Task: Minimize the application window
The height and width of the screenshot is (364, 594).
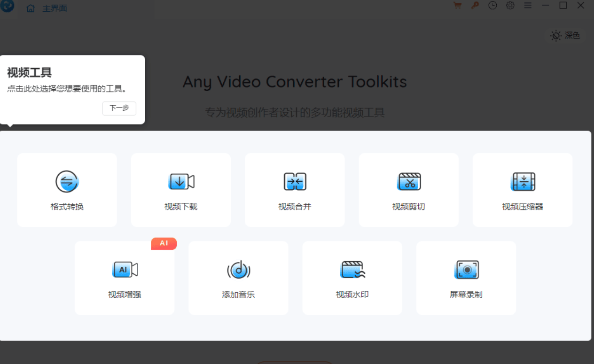Action: click(x=545, y=6)
